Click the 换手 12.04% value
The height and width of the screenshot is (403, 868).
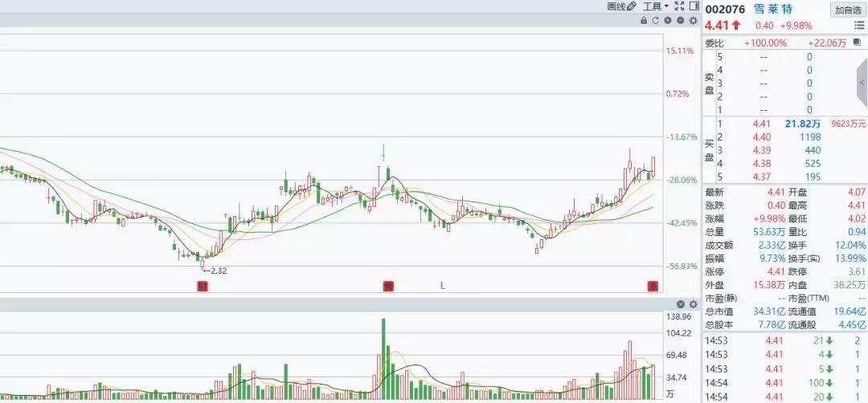[x=850, y=246]
